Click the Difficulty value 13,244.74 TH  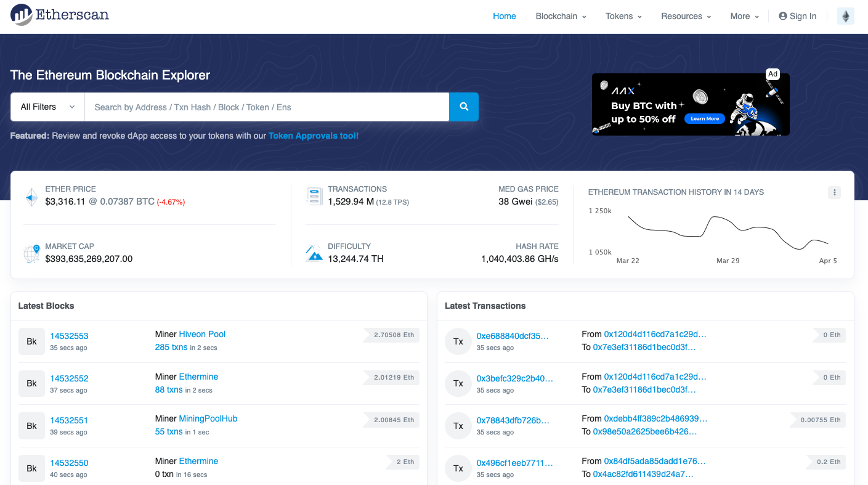(355, 259)
